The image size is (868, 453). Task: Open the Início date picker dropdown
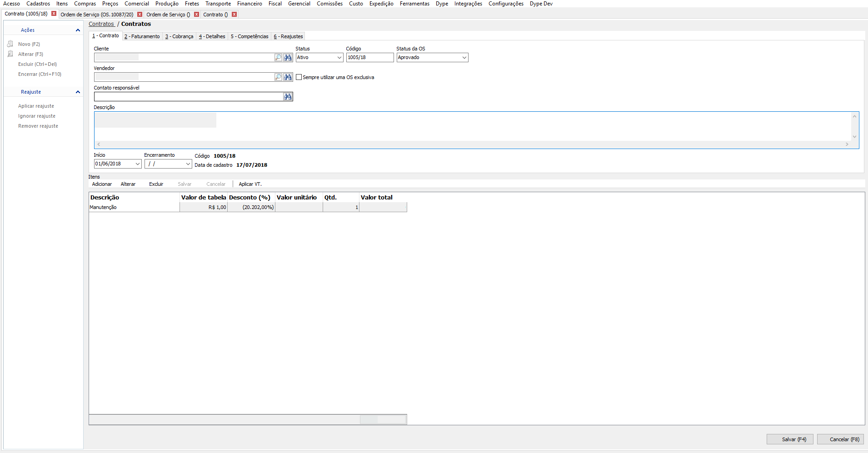[137, 164]
